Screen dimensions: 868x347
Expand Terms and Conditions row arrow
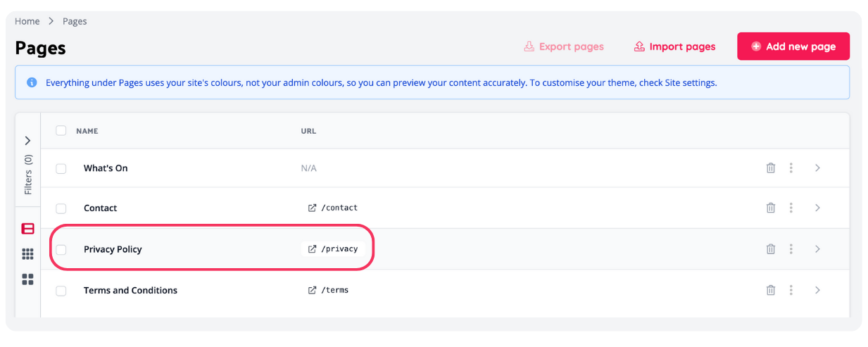(817, 290)
